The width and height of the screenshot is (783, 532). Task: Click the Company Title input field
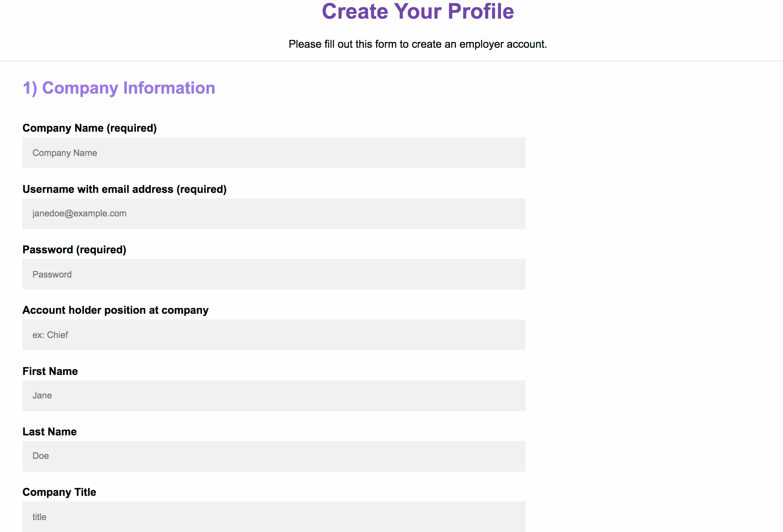pyautogui.click(x=274, y=517)
